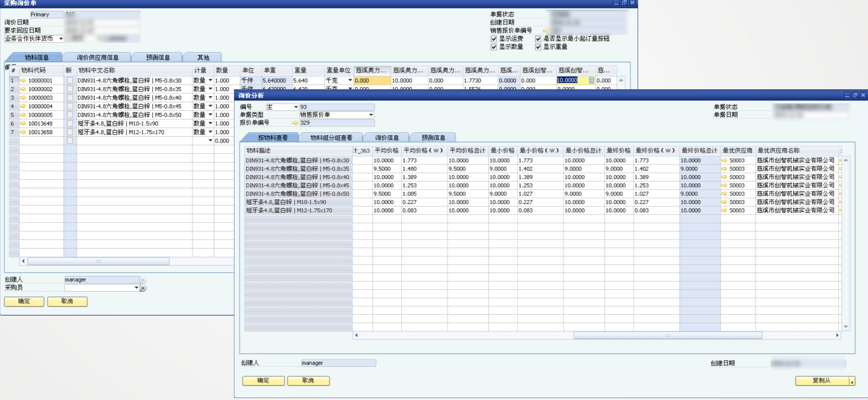
Task: Check the 新 box for row 10000002
Action: [x=70, y=89]
